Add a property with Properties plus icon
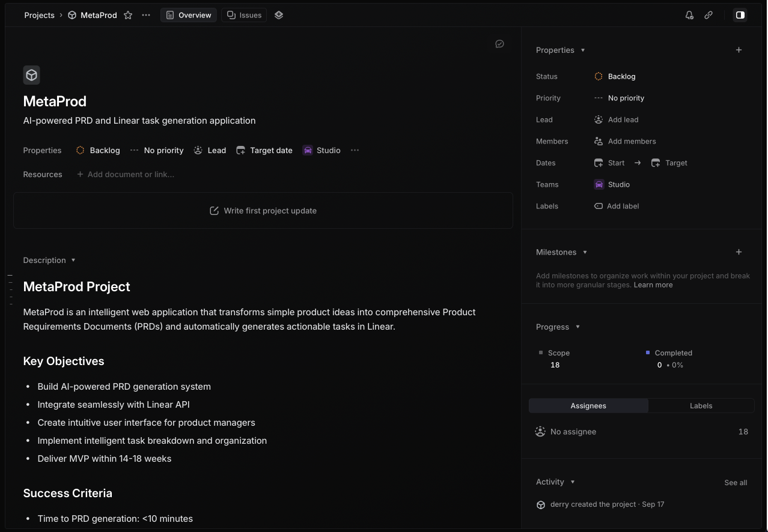768x532 pixels. (x=739, y=50)
